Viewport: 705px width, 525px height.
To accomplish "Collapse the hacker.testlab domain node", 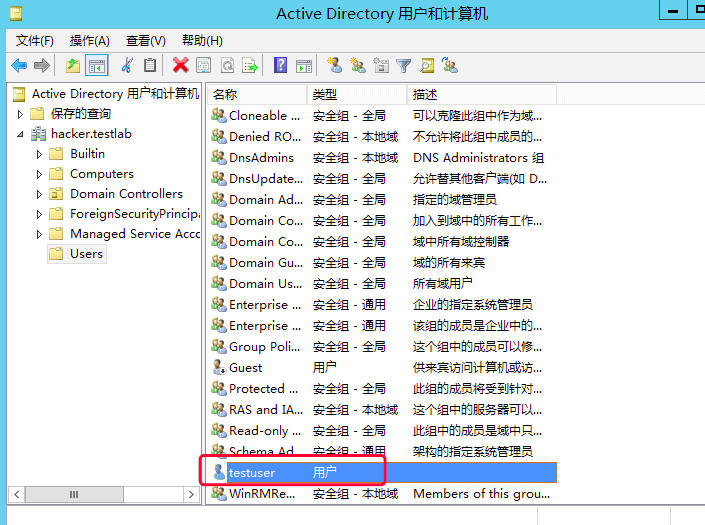I will coord(20,134).
